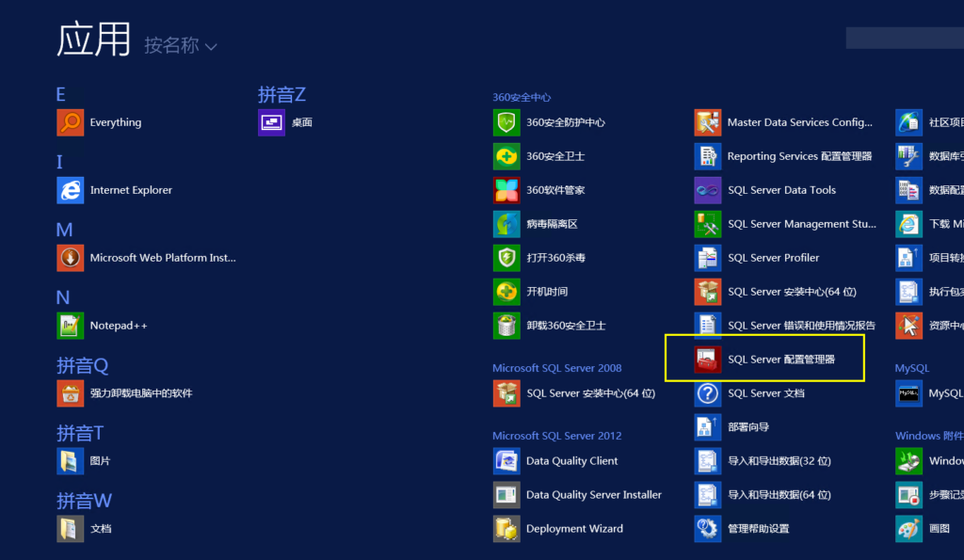Launch SQL Server Data Tools icon
Image resolution: width=964 pixels, height=560 pixels.
[x=708, y=190]
